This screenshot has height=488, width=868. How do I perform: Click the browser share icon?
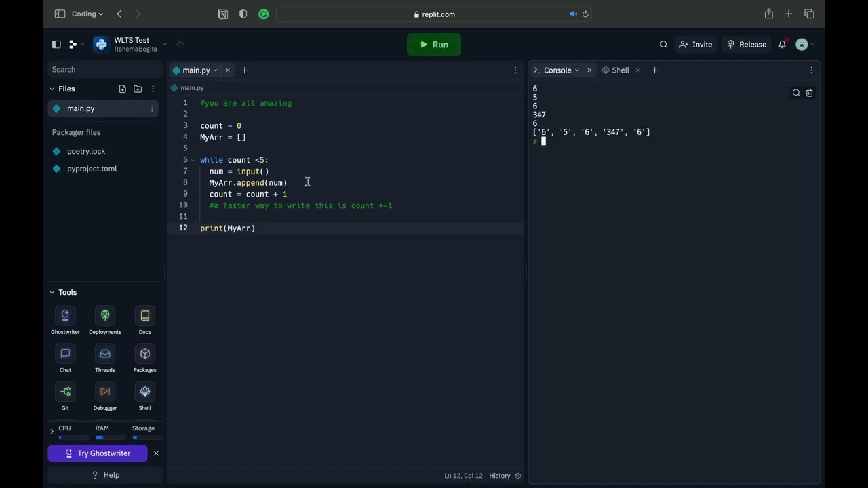point(769,14)
